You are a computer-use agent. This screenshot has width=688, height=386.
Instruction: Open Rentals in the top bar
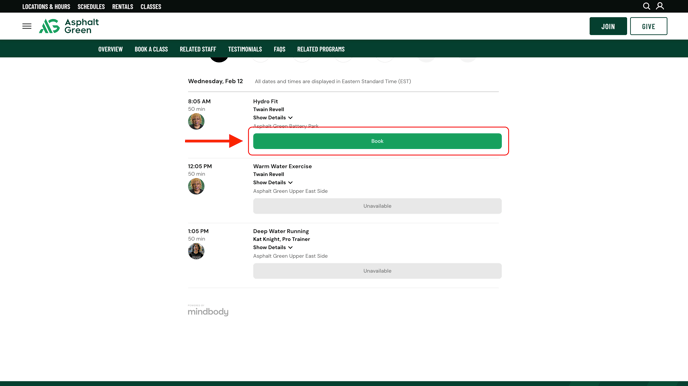click(122, 7)
